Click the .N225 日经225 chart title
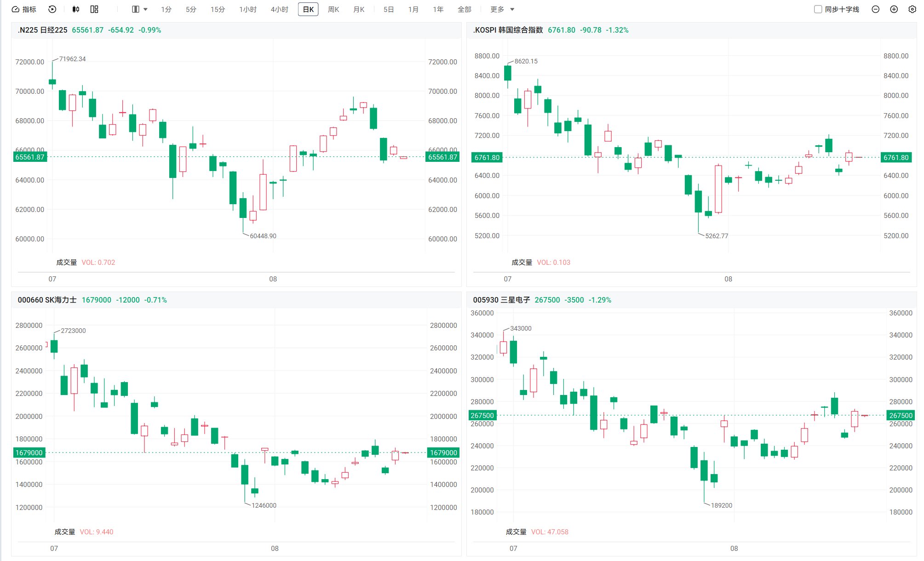 [x=42, y=30]
